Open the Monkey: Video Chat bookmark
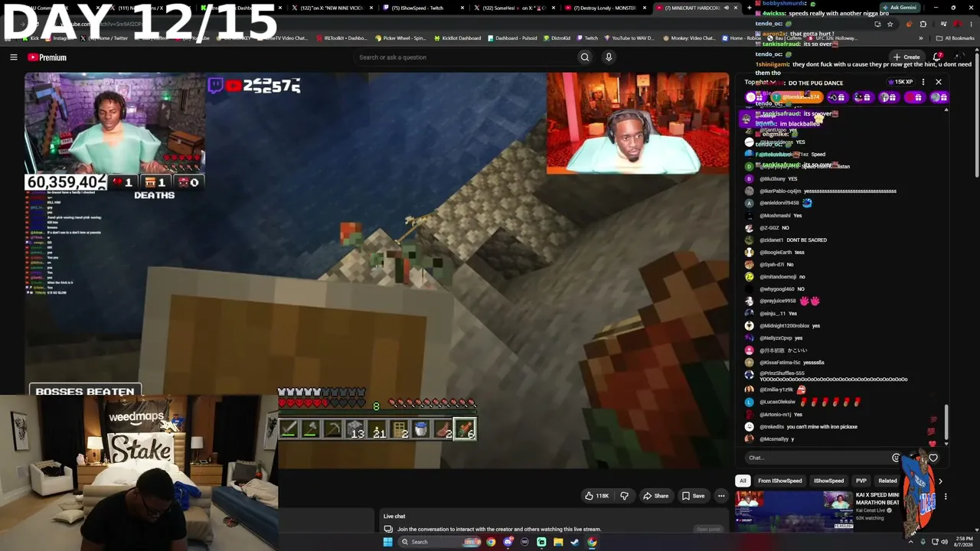 (689, 38)
